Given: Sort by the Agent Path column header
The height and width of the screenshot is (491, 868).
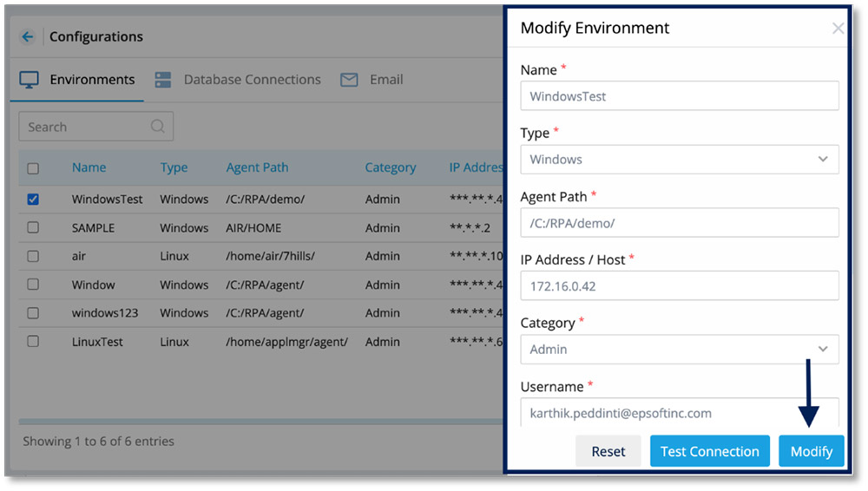Looking at the screenshot, I should (257, 167).
